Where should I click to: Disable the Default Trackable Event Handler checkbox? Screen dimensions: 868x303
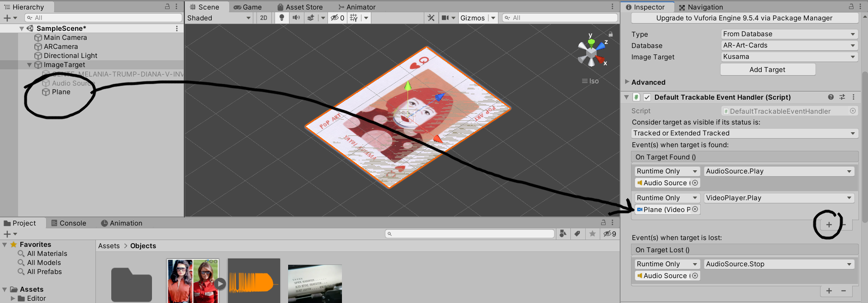647,97
